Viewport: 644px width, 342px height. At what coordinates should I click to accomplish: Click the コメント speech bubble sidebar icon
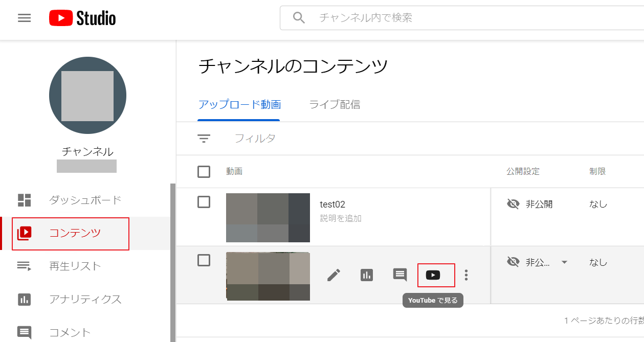(25, 332)
